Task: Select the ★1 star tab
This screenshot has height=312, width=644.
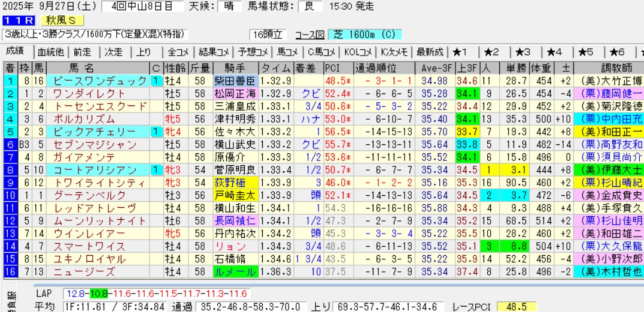Action: pyautogui.click(x=464, y=52)
